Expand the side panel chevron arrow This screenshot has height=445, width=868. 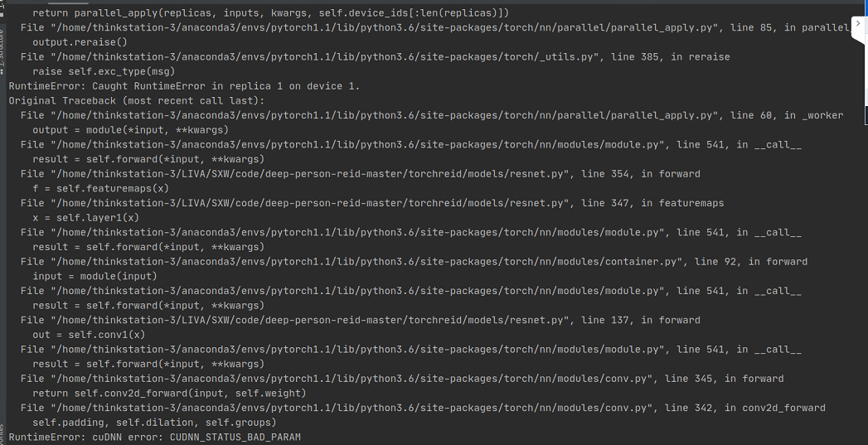(859, 23)
